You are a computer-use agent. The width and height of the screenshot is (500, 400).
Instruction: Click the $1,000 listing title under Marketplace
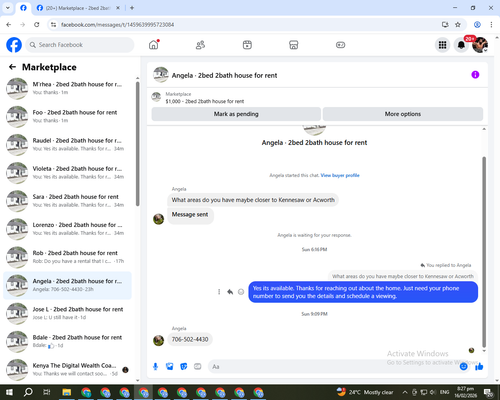[x=205, y=101]
